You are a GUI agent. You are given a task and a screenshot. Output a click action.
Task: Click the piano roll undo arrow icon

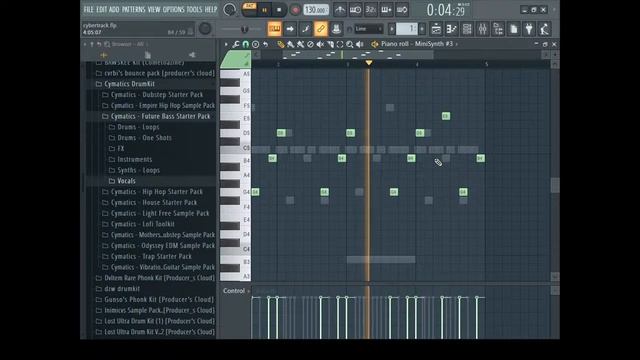pyautogui.click(x=266, y=44)
